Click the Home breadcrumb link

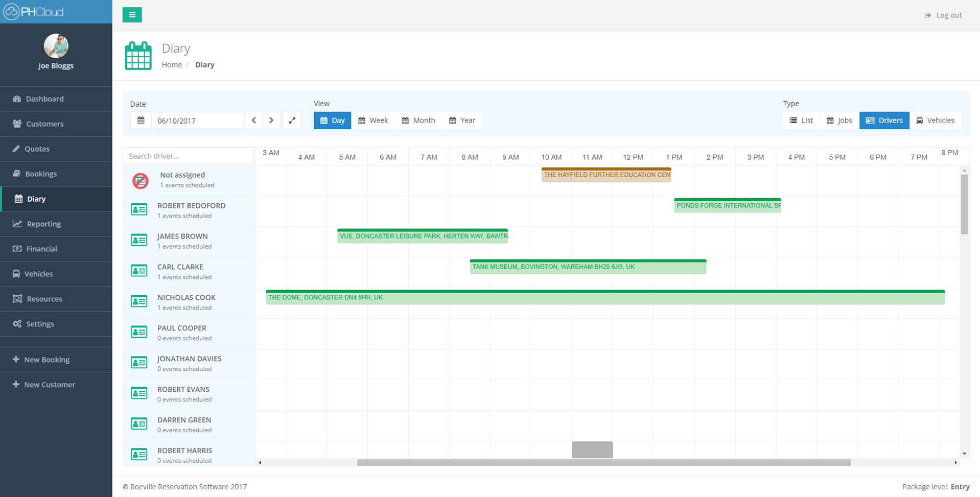(172, 65)
